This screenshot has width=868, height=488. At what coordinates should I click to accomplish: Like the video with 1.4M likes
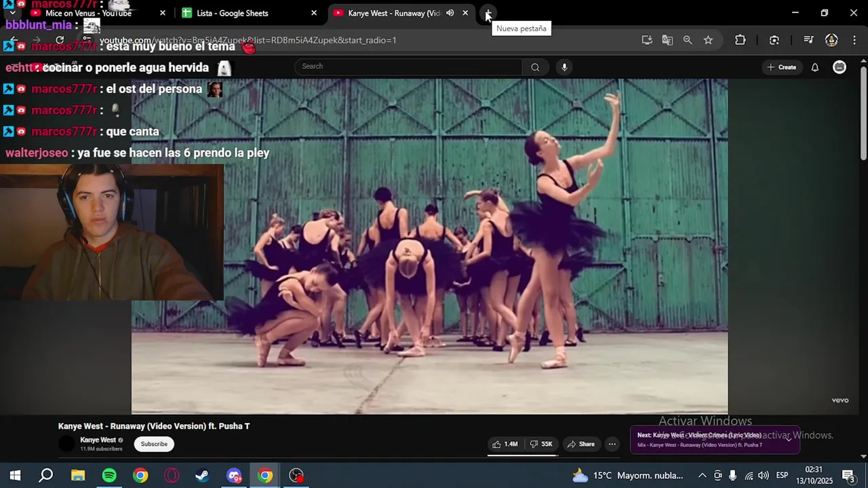coord(505,444)
